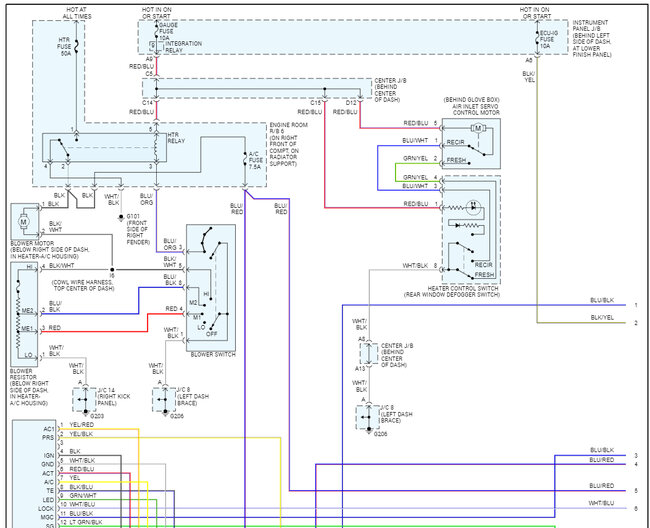Select the 'LT GRN/BLK' wire label
Image resolution: width=650 pixels, height=528 pixels.
pos(85,522)
